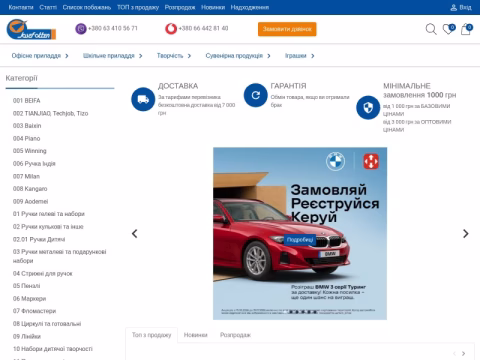480x360 pixels.
Task: Click the Вхід login link
Action: 465,7
